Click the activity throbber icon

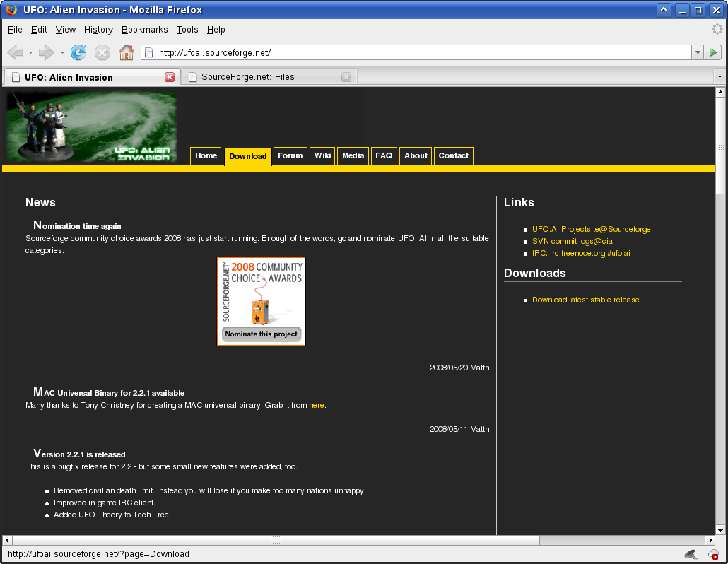(x=717, y=29)
